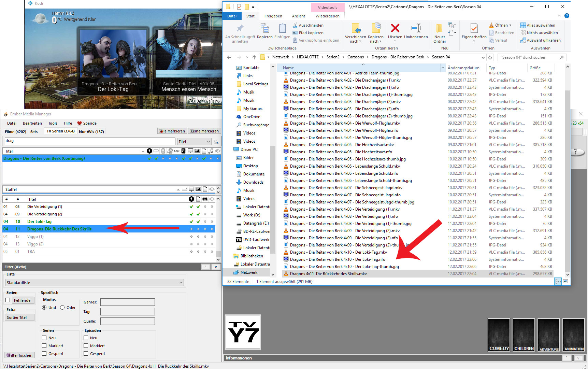588x369 pixels.
Task: Click the txt subtitle icon in episode header
Action: click(205, 199)
